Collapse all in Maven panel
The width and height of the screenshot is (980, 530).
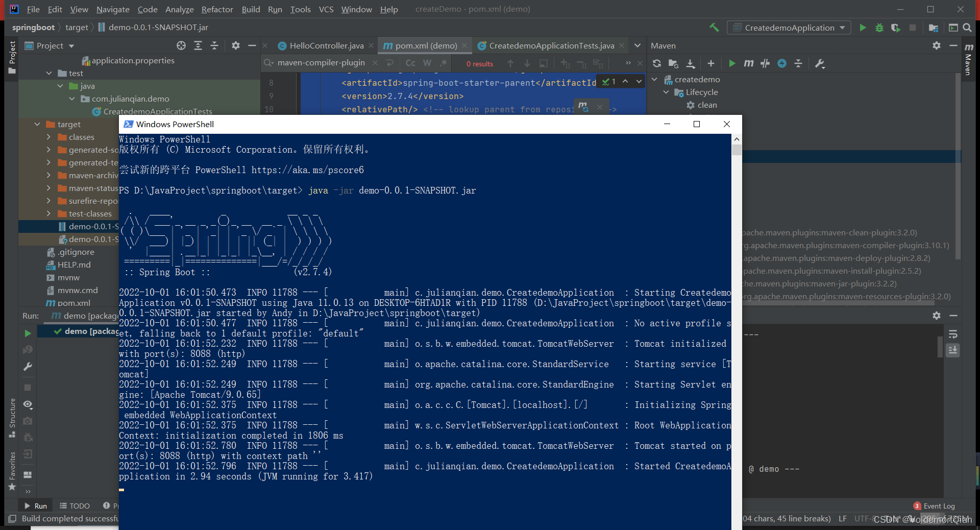pos(799,63)
